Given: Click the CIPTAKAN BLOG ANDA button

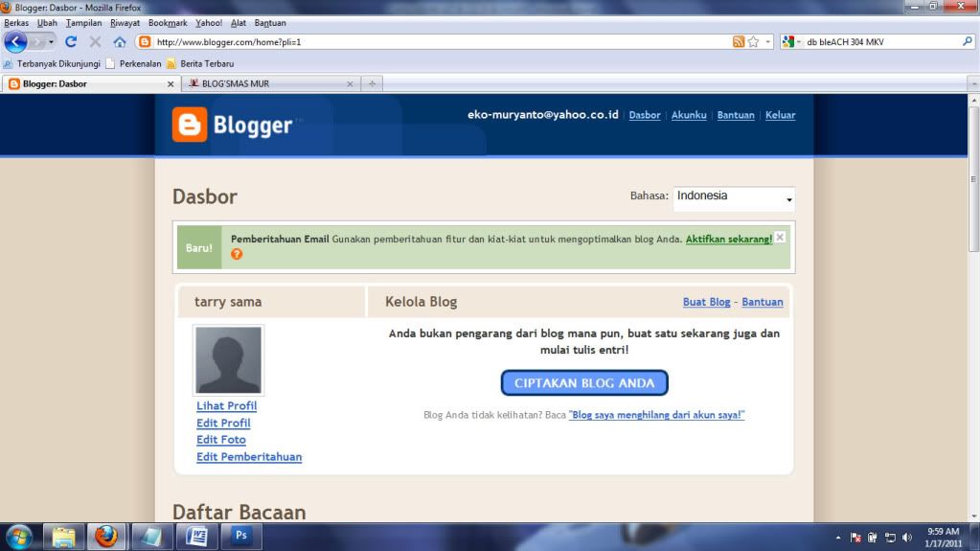Looking at the screenshot, I should [x=584, y=382].
